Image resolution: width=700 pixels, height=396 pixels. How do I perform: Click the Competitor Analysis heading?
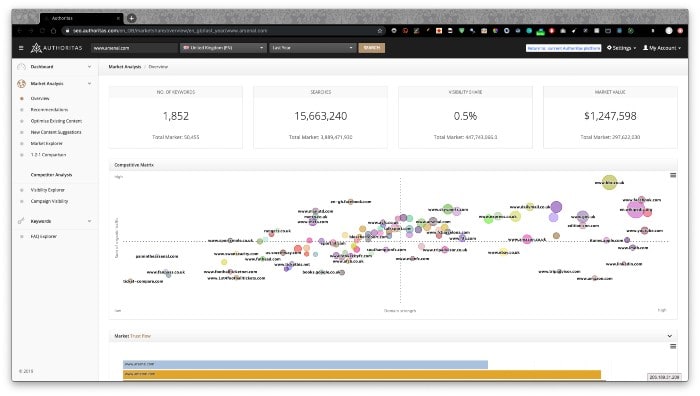(x=51, y=175)
